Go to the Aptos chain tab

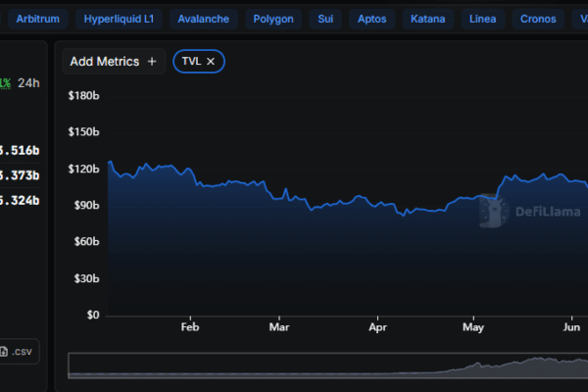[x=371, y=19]
